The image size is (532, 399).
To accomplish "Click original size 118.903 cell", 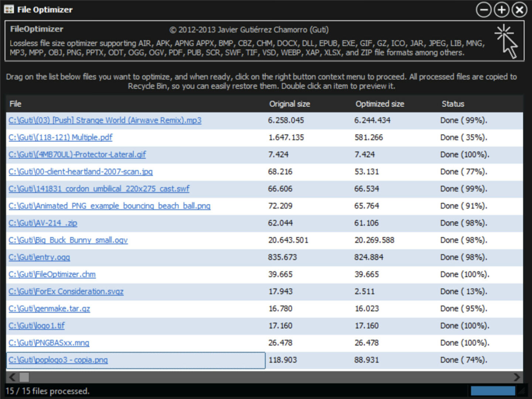I will [x=283, y=360].
